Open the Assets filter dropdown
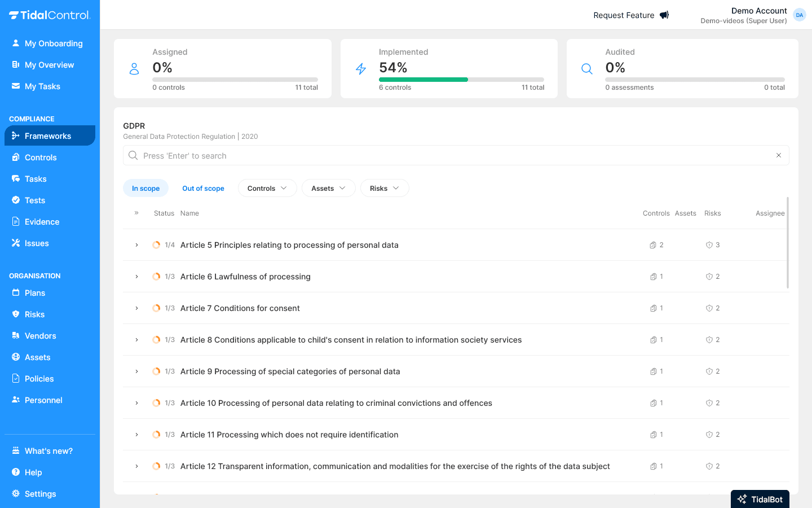The height and width of the screenshot is (508, 812). pos(328,187)
